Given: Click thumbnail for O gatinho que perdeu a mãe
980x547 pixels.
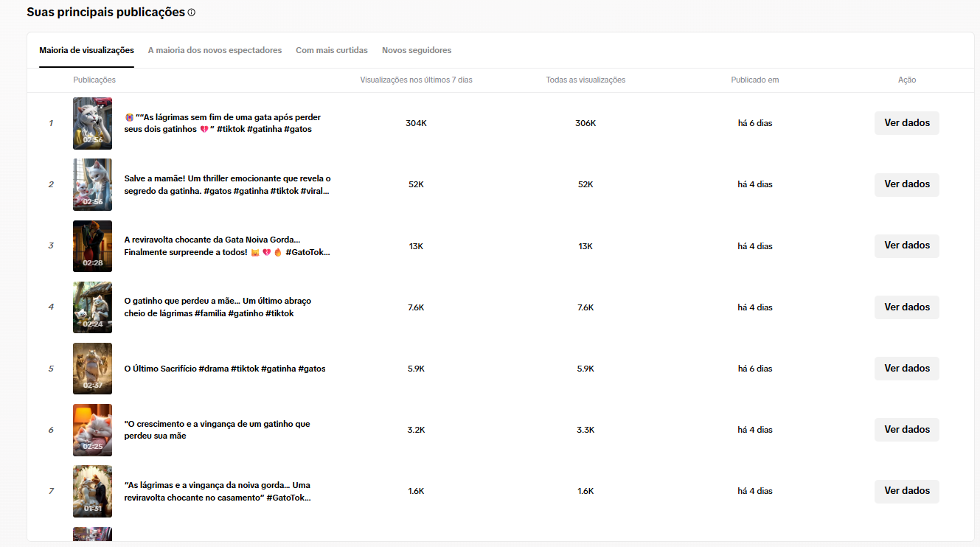Looking at the screenshot, I should pyautogui.click(x=93, y=307).
